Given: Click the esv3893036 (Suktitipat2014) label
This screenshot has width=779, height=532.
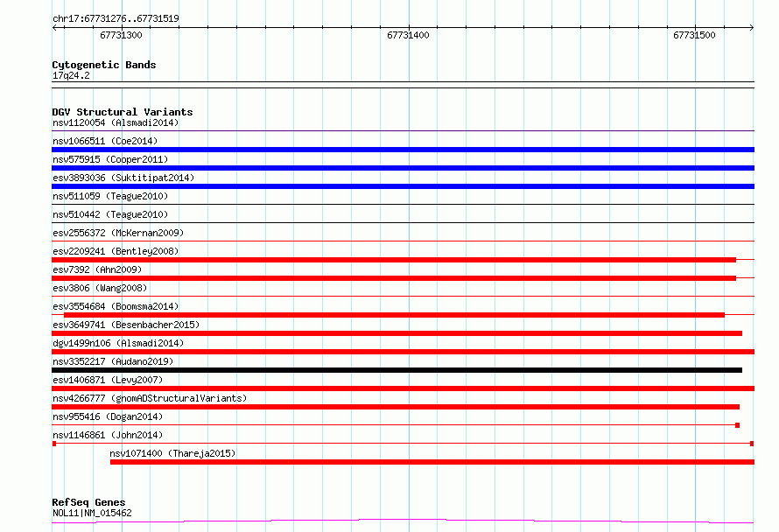Looking at the screenshot, I should 123,178.
